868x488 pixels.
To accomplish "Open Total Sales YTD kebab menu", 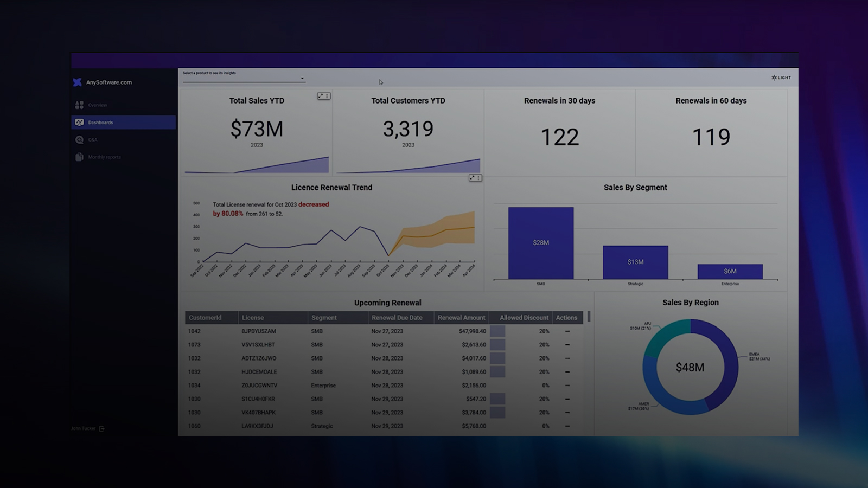I will point(327,96).
